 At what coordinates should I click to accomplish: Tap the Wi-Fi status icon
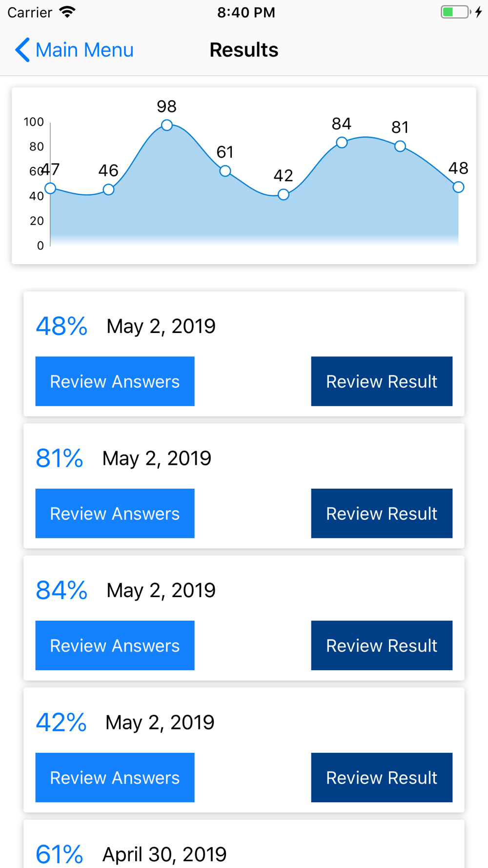(x=67, y=12)
